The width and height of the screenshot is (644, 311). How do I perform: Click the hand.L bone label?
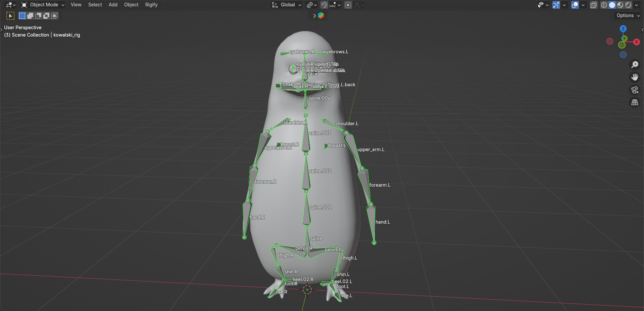(x=383, y=222)
